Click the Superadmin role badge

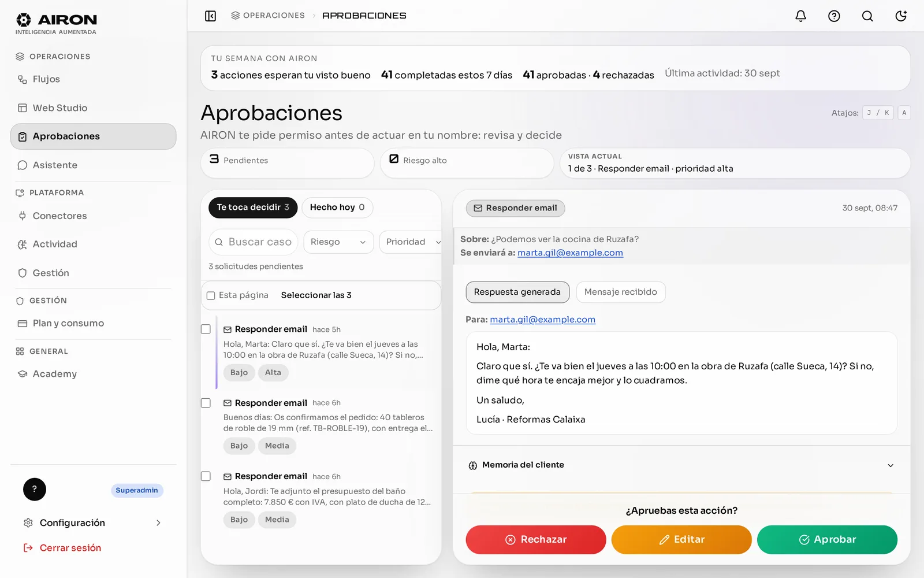tap(137, 491)
